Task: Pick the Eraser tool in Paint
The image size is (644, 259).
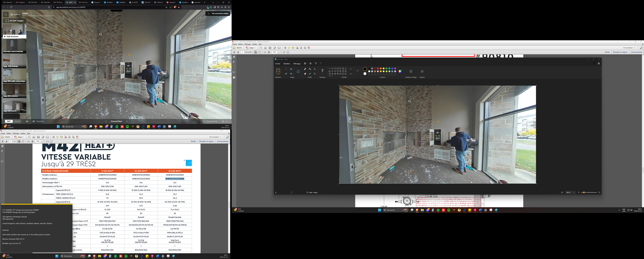Action: point(305,74)
